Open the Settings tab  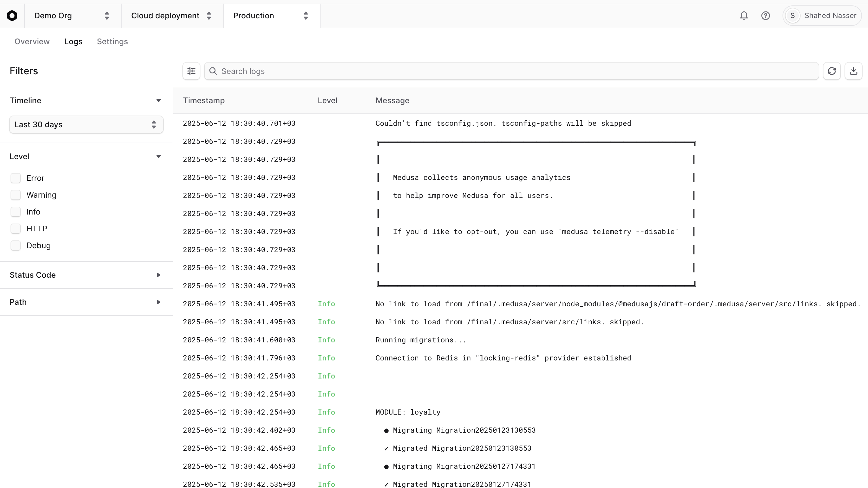click(112, 41)
